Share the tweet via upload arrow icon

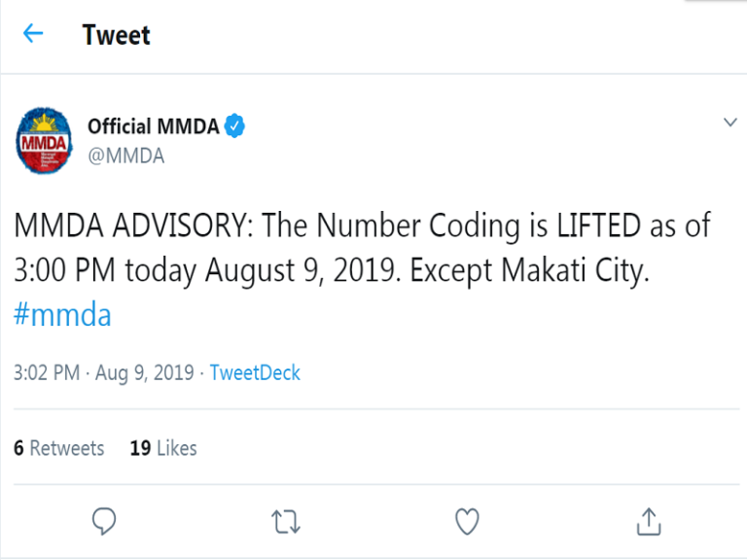(x=649, y=521)
